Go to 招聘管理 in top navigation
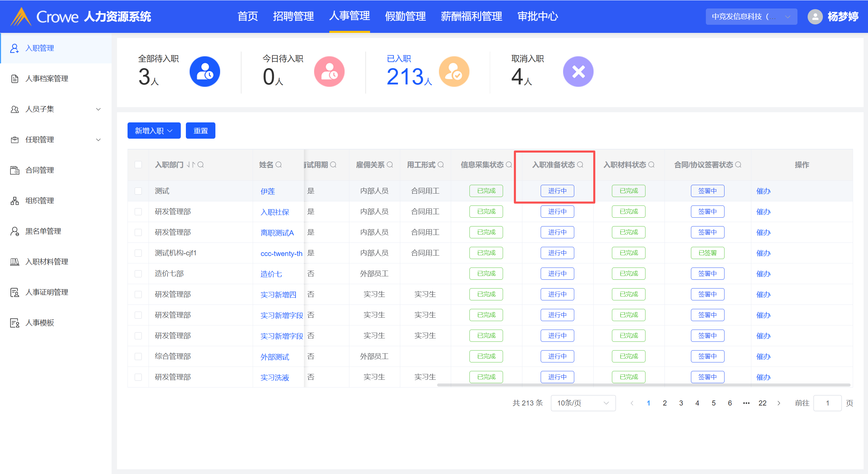 tap(293, 16)
